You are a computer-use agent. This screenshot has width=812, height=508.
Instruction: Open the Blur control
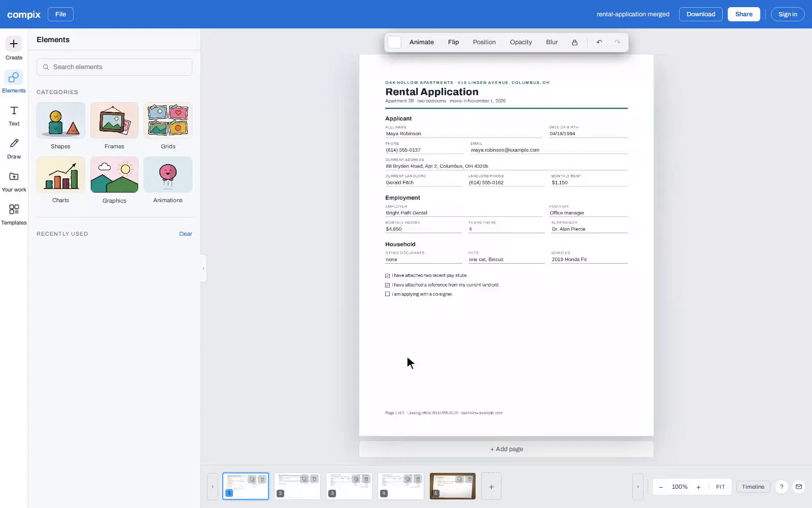point(552,42)
